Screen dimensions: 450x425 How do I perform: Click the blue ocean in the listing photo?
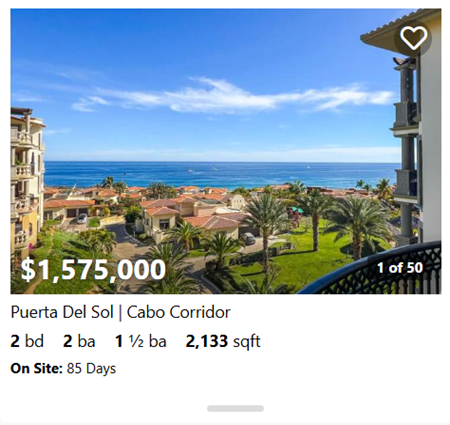[220, 174]
